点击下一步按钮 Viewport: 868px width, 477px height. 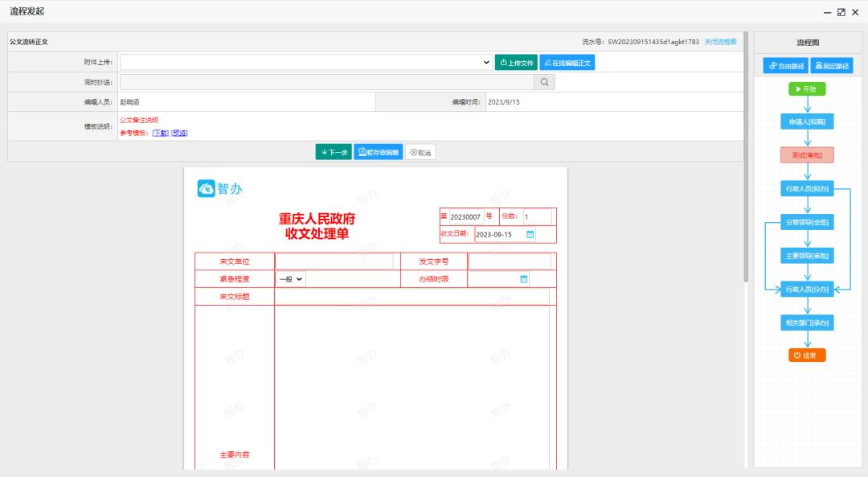[334, 151]
